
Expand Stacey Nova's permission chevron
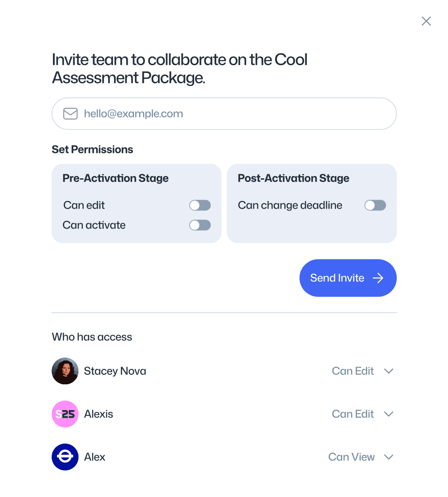(x=388, y=371)
